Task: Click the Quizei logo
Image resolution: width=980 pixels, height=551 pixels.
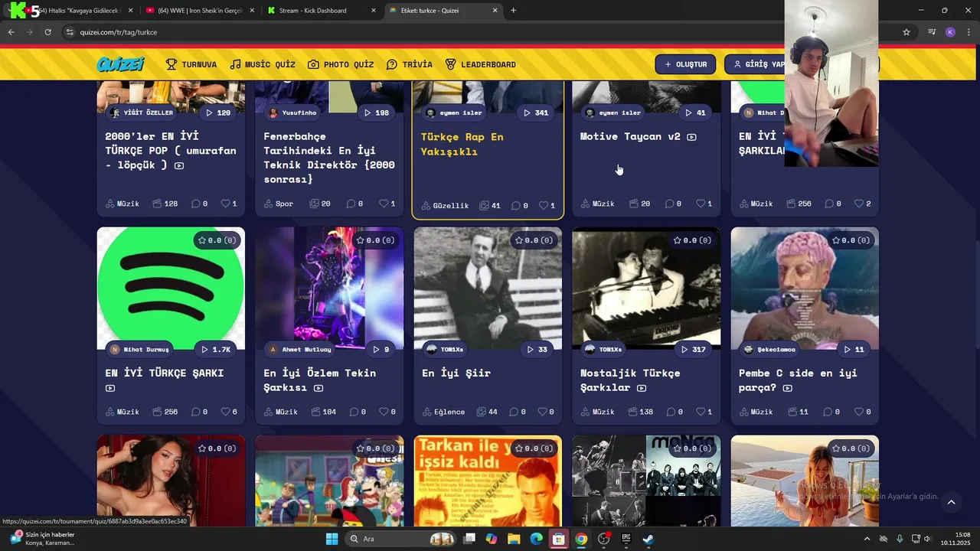Action: (121, 64)
